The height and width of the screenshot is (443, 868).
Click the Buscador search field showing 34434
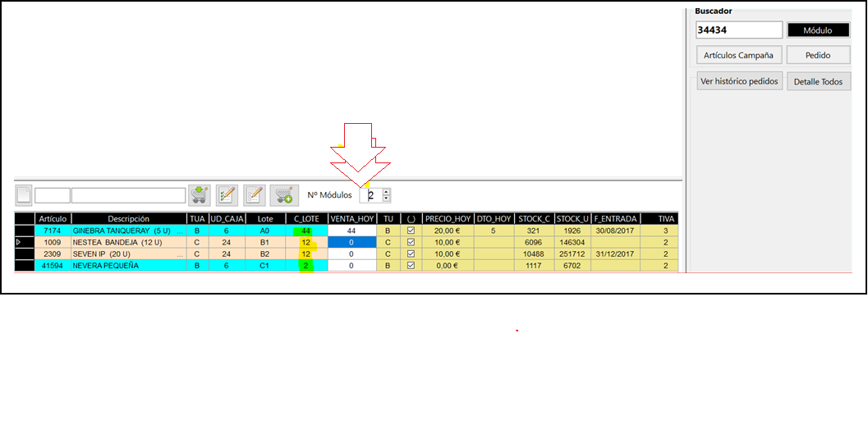[x=739, y=30]
